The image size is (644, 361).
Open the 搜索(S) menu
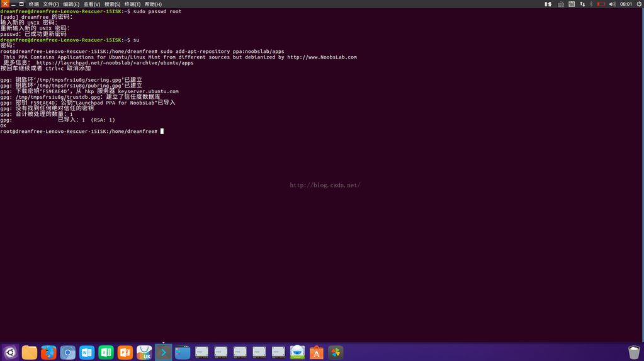click(112, 4)
